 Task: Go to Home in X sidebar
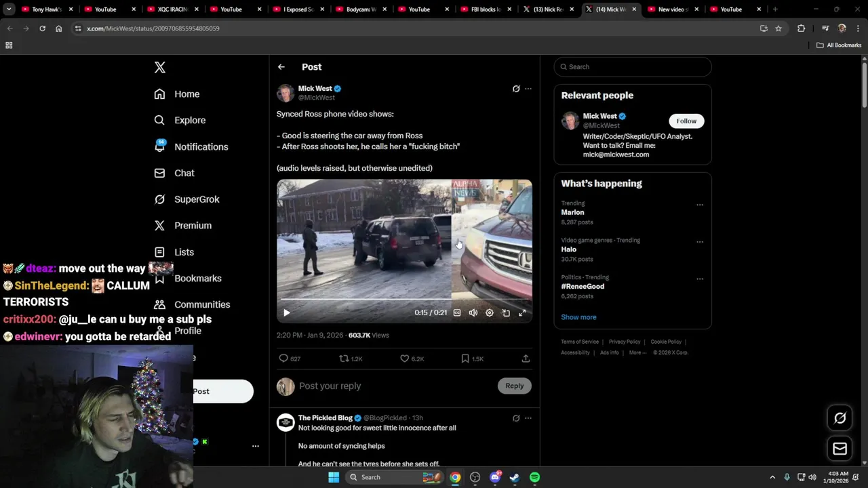pos(177,94)
